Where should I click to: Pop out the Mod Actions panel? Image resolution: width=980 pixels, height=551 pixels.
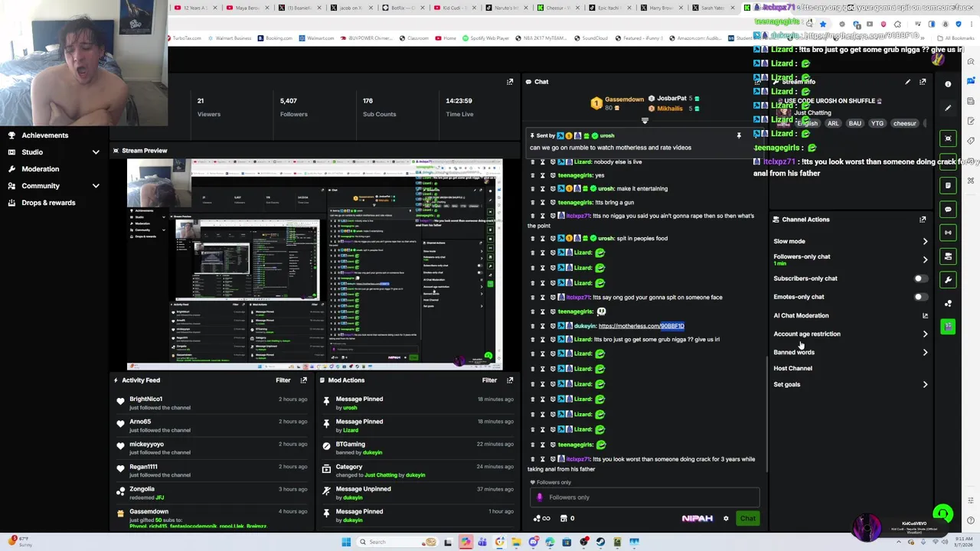(510, 380)
